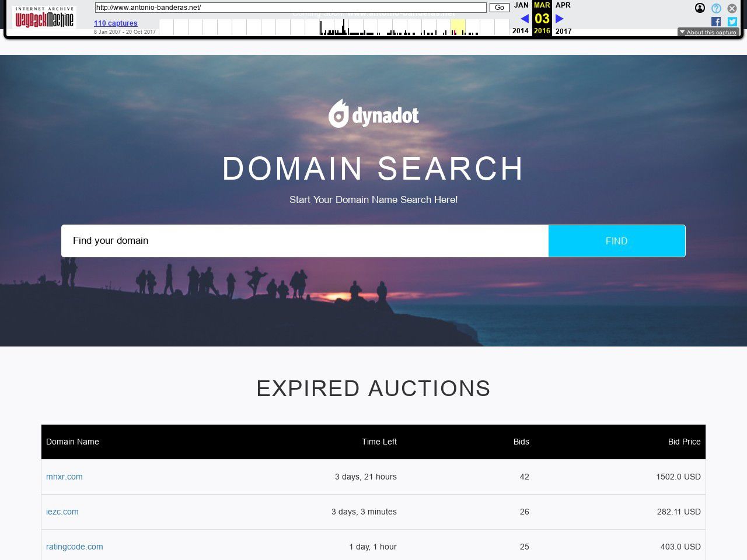Select the highlighted year on captures timeline
Viewport: 747px width, 560px height.
pos(458,27)
